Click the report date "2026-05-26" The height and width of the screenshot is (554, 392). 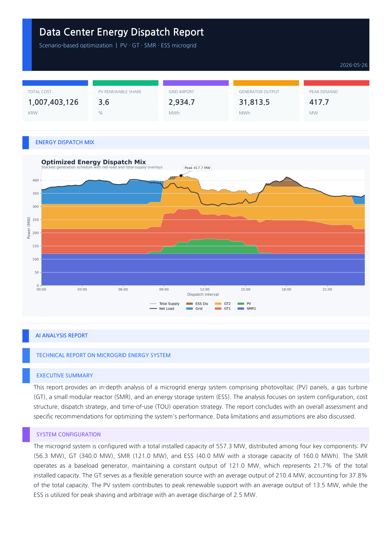point(354,65)
